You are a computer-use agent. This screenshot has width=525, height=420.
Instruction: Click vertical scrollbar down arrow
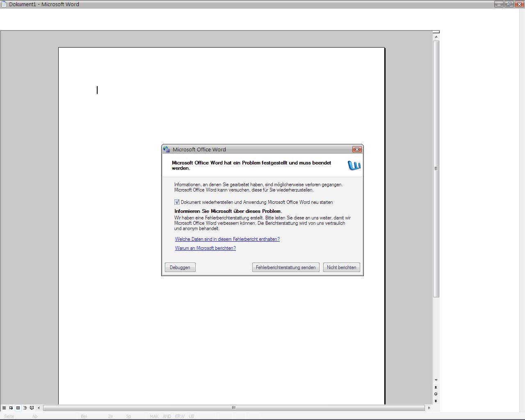(436, 380)
